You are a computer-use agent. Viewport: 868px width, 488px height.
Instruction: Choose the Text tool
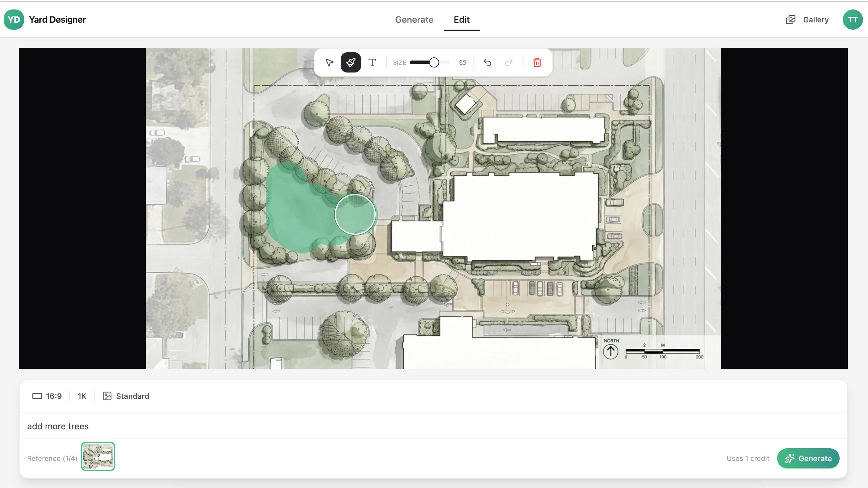[372, 63]
